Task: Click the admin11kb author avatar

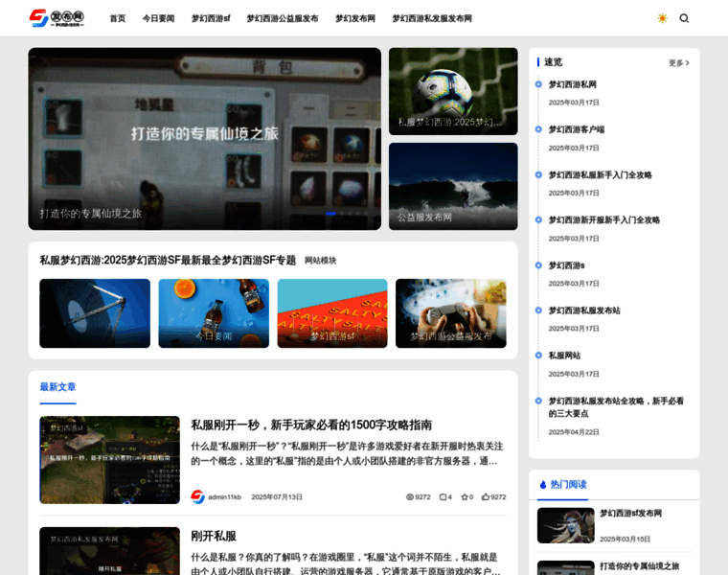Action: tap(197, 496)
